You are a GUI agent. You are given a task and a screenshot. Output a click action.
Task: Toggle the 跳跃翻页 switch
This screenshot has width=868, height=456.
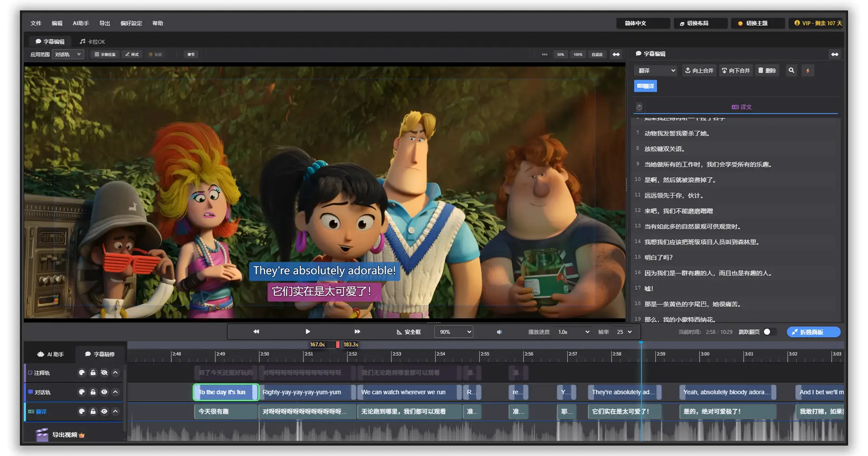(769, 332)
